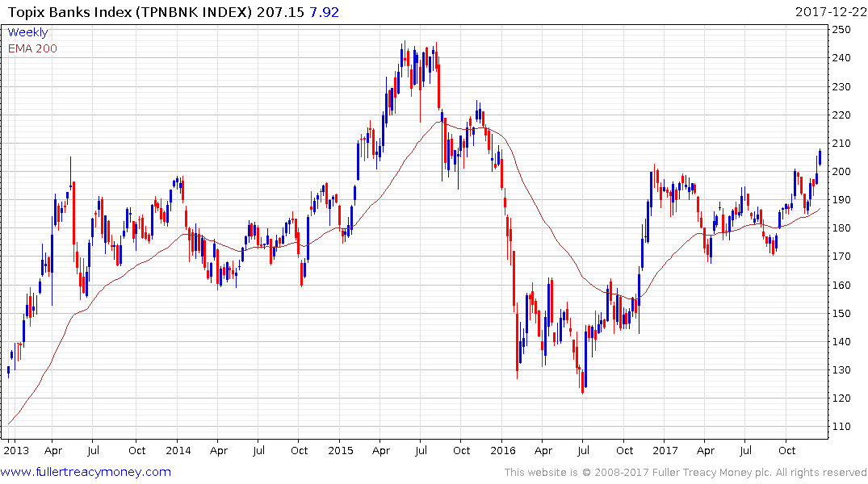Click the July 2016 low candle near 122
Screen dimensions: 868x484
[582, 382]
